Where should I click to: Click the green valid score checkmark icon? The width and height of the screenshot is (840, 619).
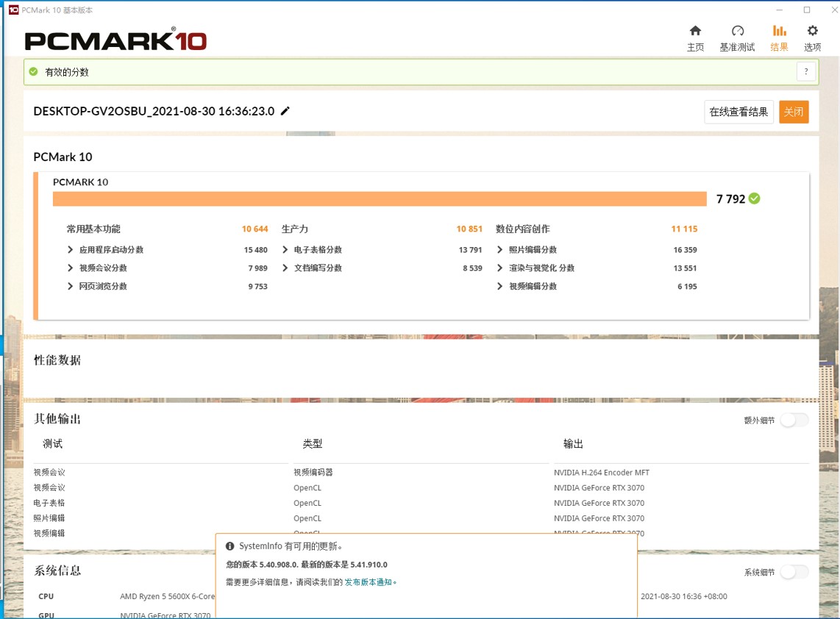34,72
